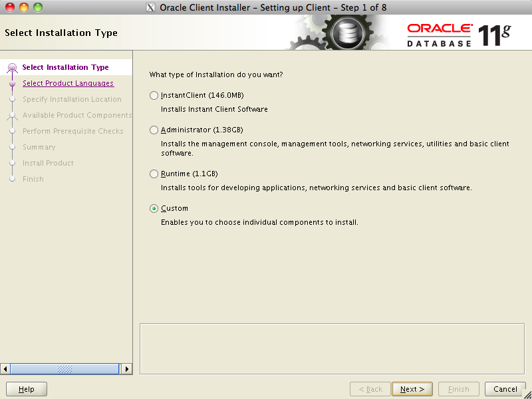The width and height of the screenshot is (532, 399).
Task: Click the X11 icon in title bar
Action: (x=150, y=7)
